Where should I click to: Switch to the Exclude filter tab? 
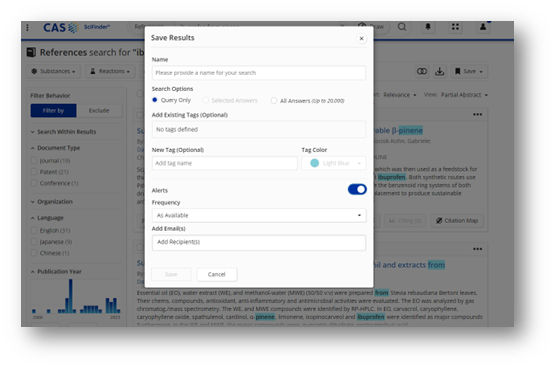(99, 111)
